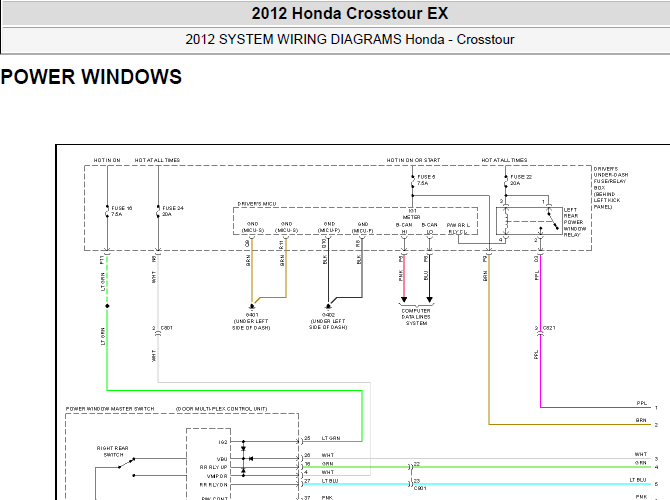
Task: Click 'LT BLU' label at pin 27
Action: [330, 481]
